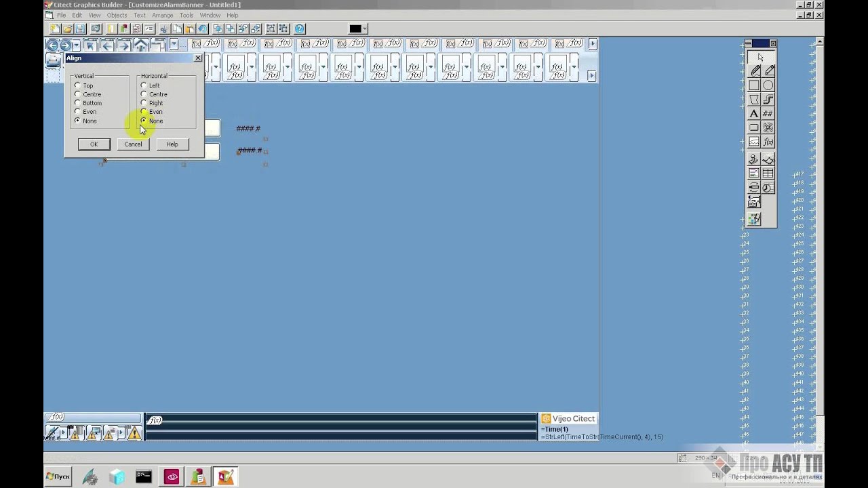Select the clock-document tool in toolbox

click(768, 188)
